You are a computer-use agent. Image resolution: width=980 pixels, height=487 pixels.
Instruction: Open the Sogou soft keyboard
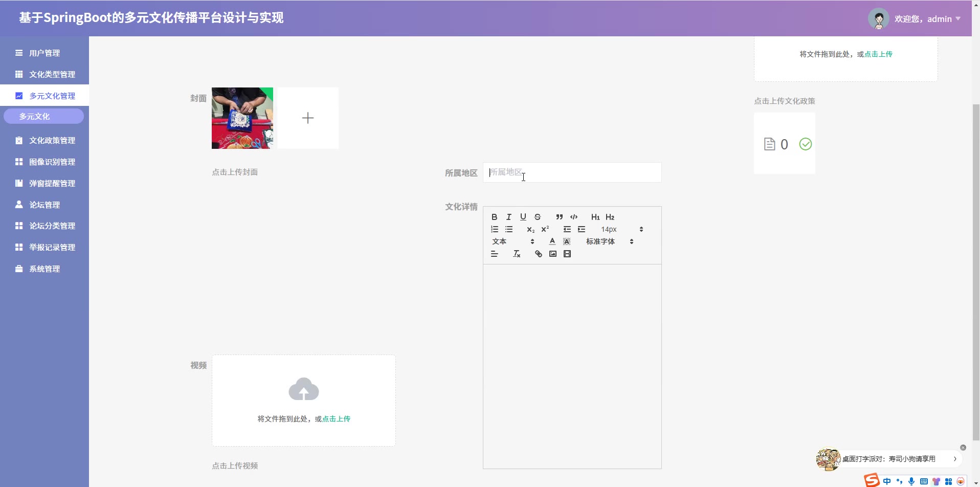tap(924, 481)
